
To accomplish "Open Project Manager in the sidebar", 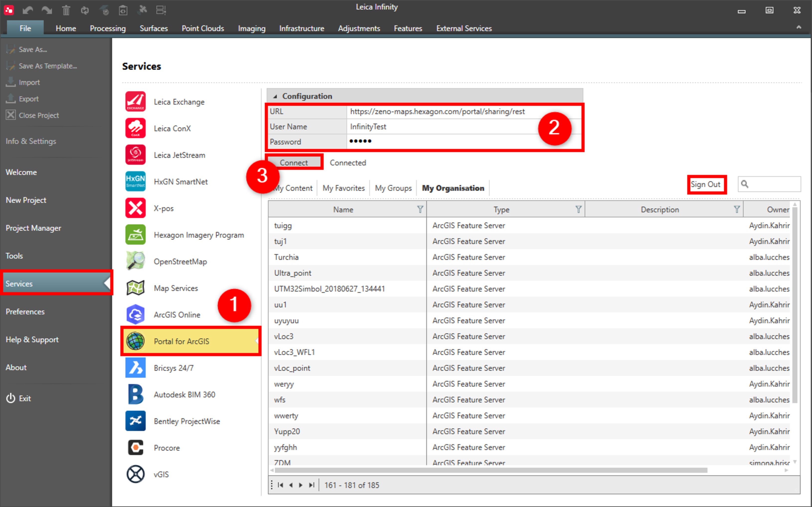I will pyautogui.click(x=33, y=228).
